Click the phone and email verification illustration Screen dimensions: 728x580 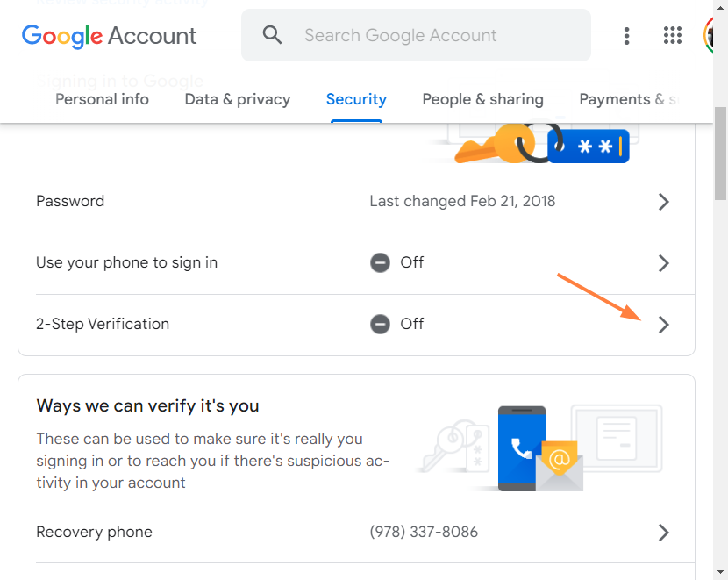[538, 449]
